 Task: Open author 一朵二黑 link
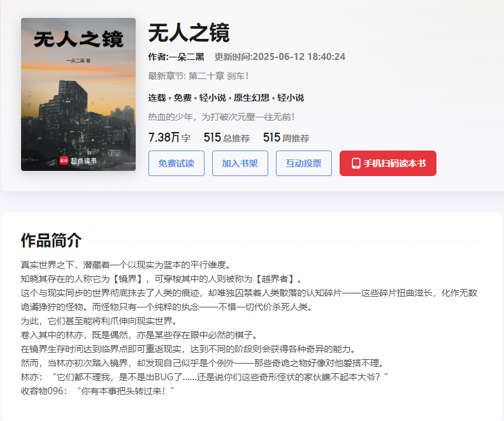187,57
